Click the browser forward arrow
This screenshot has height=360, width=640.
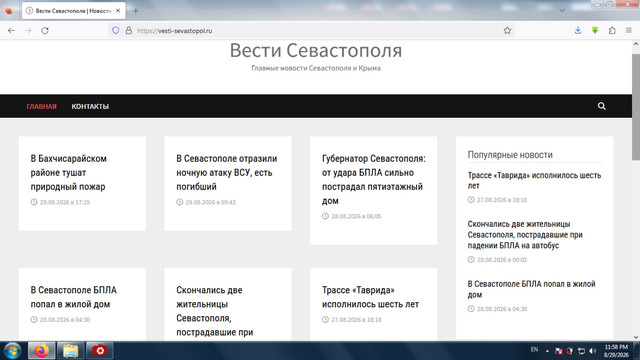(28, 31)
